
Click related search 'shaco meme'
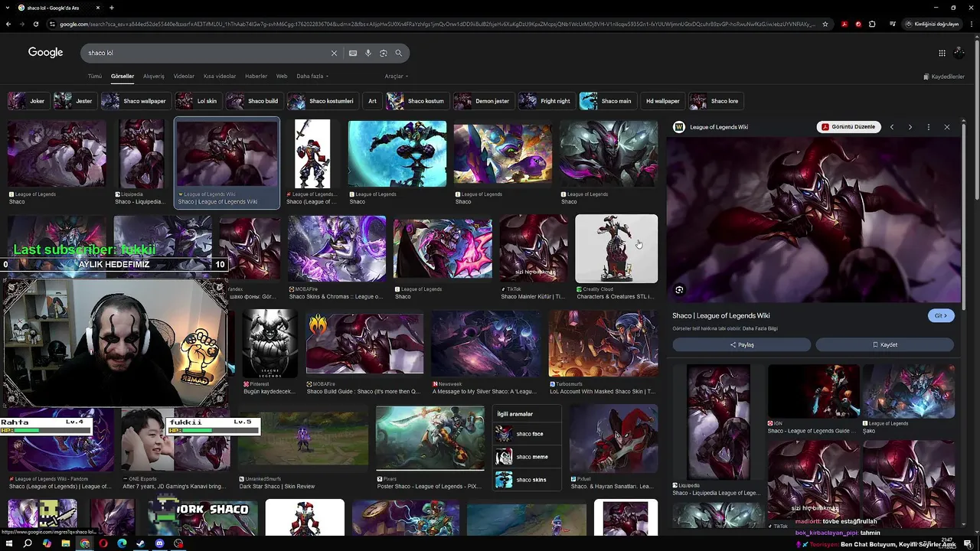tap(528, 457)
